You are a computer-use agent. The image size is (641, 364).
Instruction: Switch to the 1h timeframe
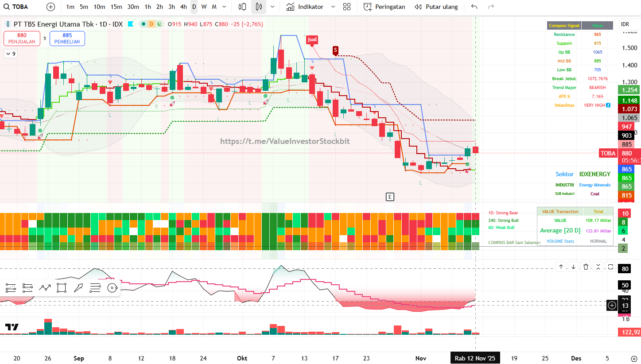point(148,7)
